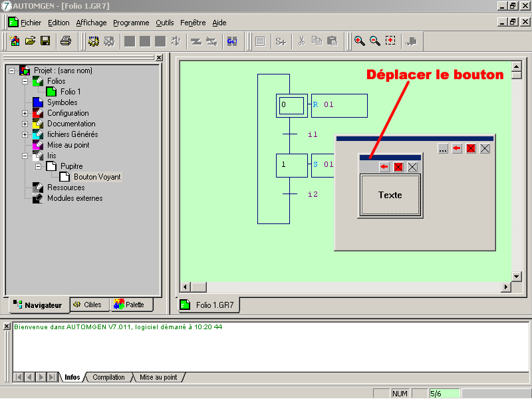Open a project with the folder icon

pyautogui.click(x=30, y=41)
